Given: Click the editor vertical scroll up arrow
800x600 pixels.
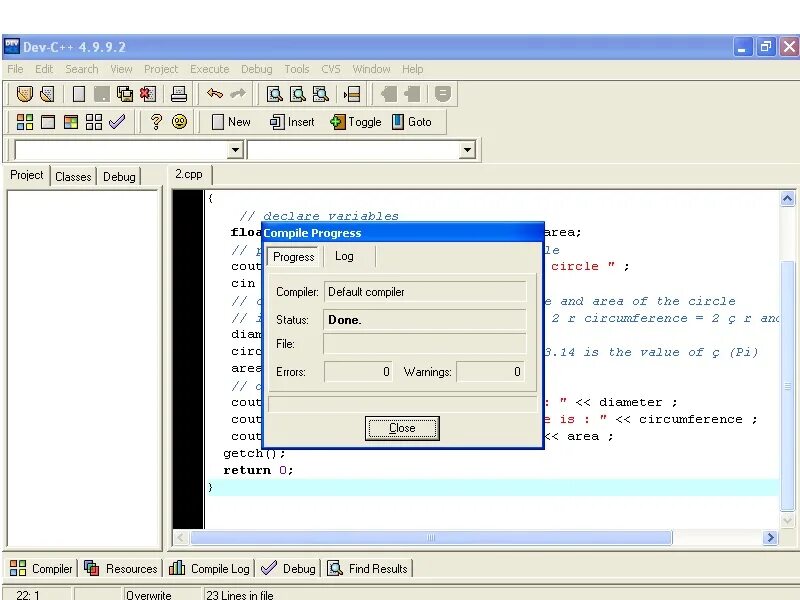Looking at the screenshot, I should pyautogui.click(x=787, y=198).
